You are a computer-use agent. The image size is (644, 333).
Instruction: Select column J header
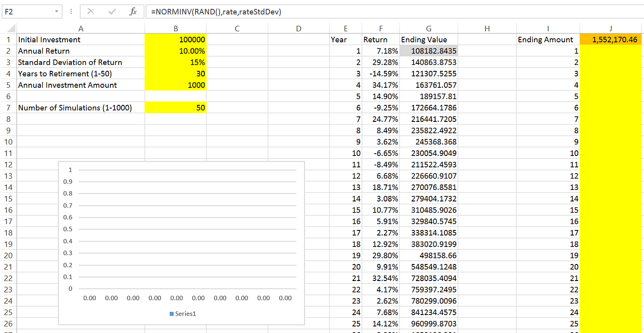(610, 28)
